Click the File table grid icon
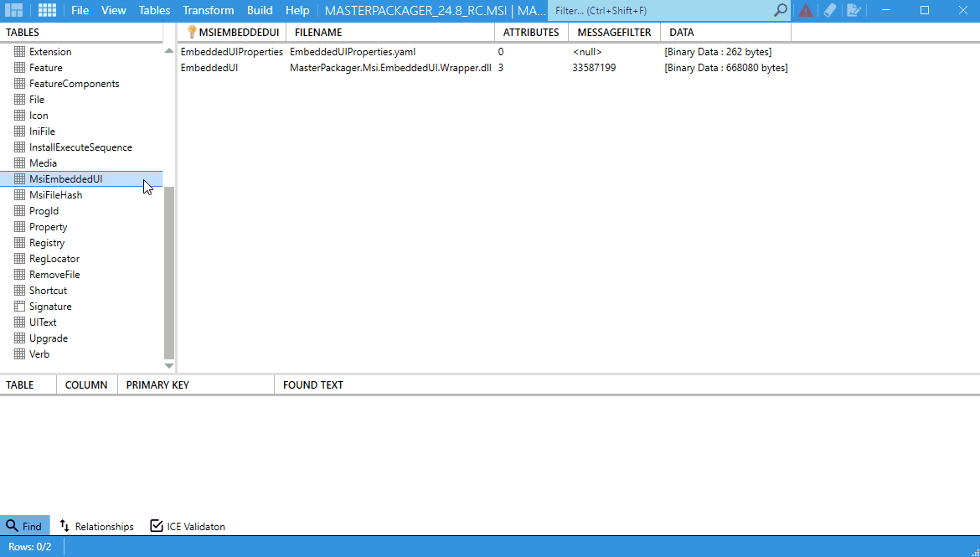The height and width of the screenshot is (557, 980). (x=19, y=100)
